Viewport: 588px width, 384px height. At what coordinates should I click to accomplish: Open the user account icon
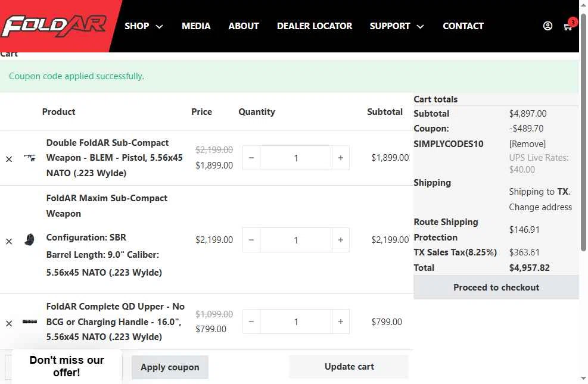click(547, 26)
